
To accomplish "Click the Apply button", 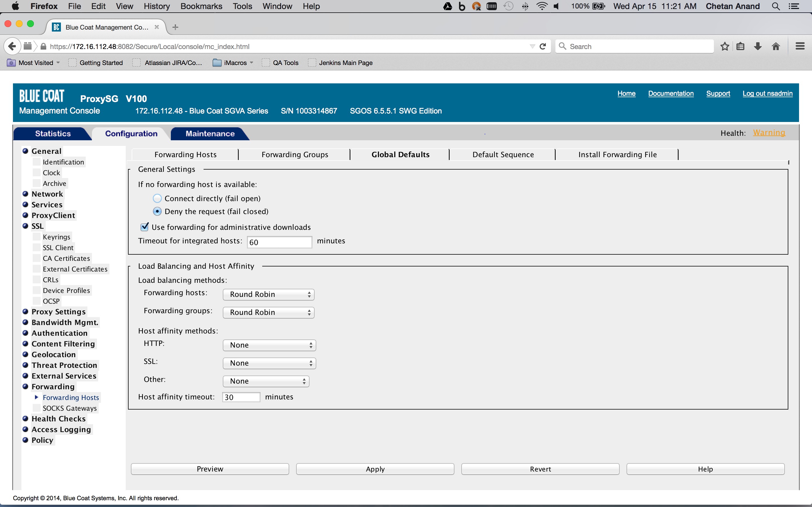I will (x=375, y=469).
